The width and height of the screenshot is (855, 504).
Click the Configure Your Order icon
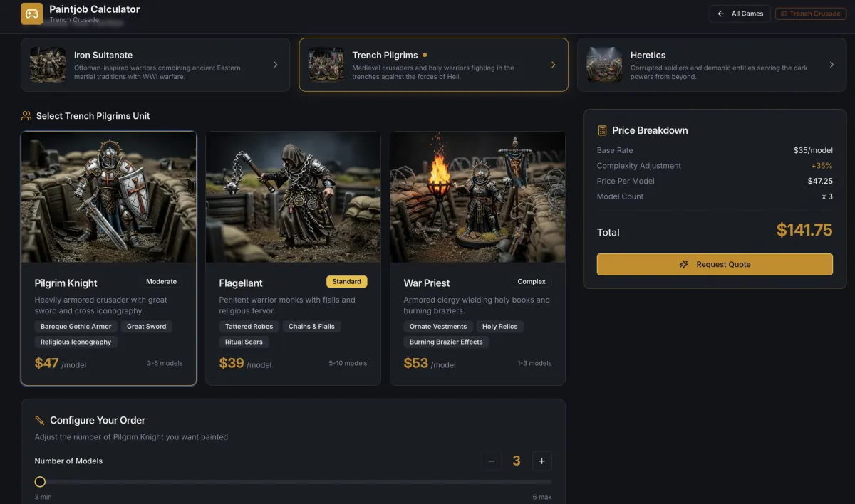[x=40, y=420]
